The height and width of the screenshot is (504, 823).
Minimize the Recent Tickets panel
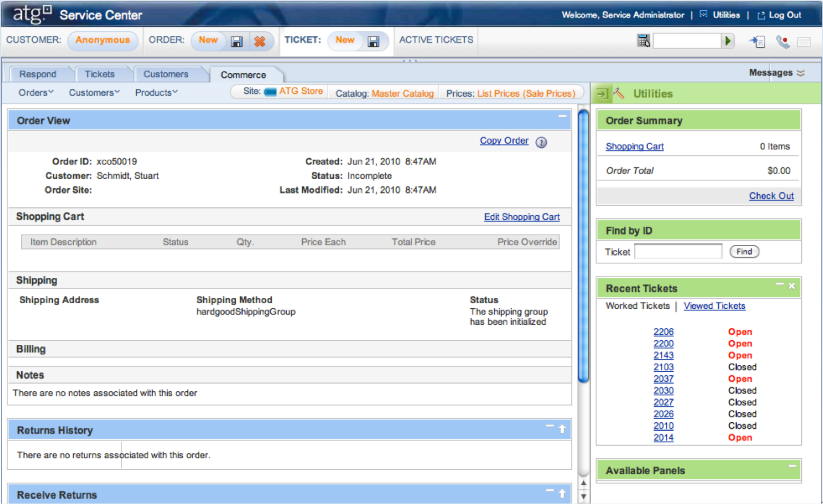(779, 284)
